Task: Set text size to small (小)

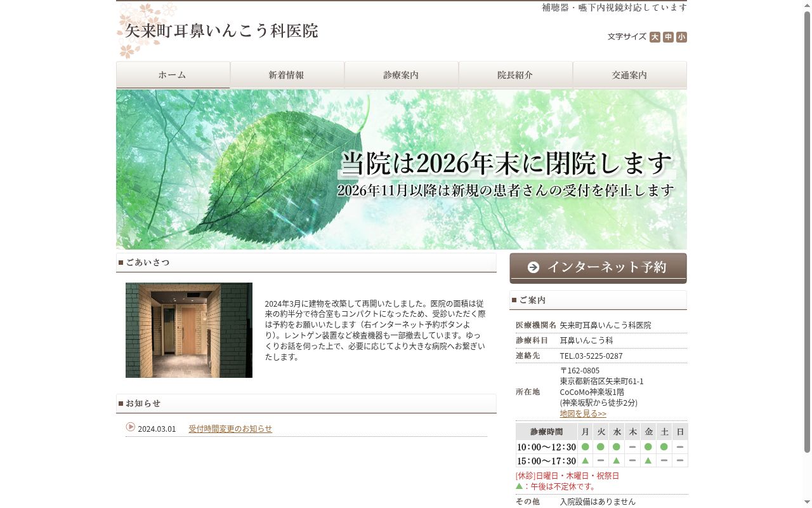Action: click(x=681, y=37)
